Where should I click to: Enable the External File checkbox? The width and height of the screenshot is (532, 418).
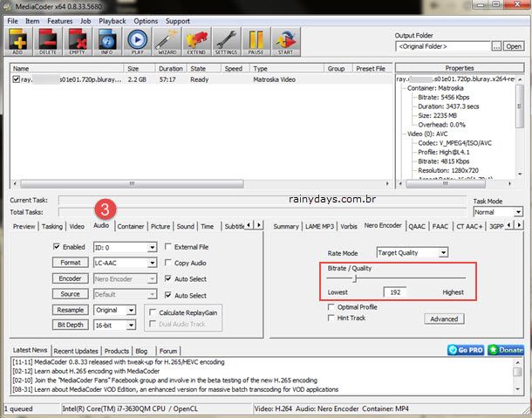click(168, 246)
